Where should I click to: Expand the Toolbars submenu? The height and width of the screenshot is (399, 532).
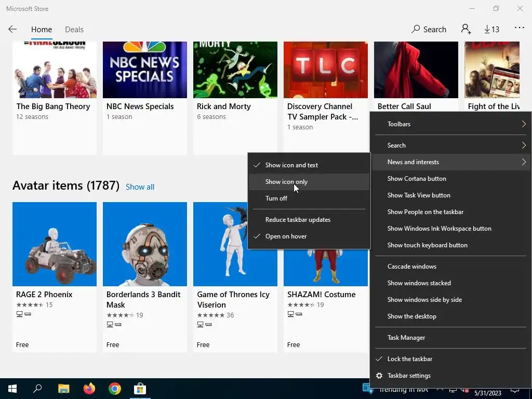[451, 124]
